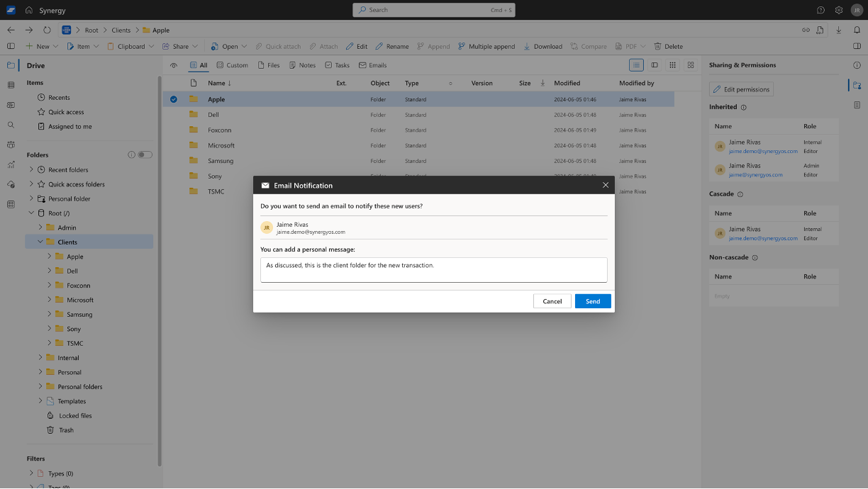Click the Edit pencil toolbar item

point(357,46)
